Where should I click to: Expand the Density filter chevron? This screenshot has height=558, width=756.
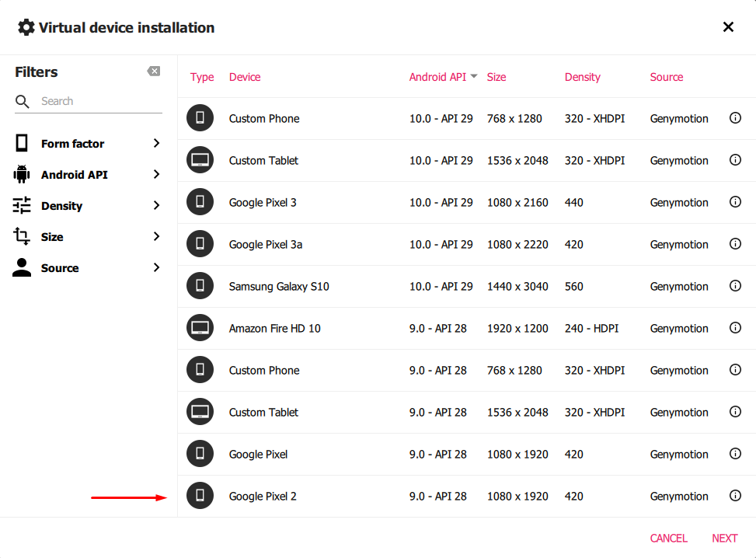coord(156,205)
